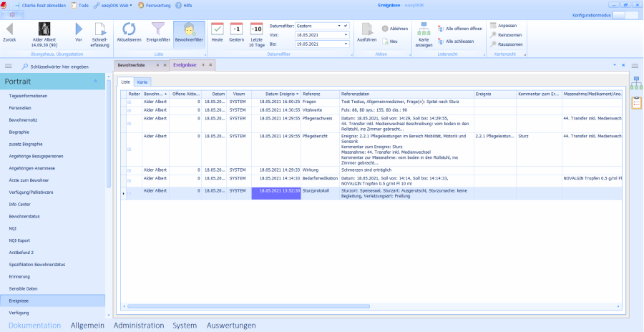Open the Ereignisfilter funnel icon
Screen dimensions: 644x332
click(x=159, y=29)
